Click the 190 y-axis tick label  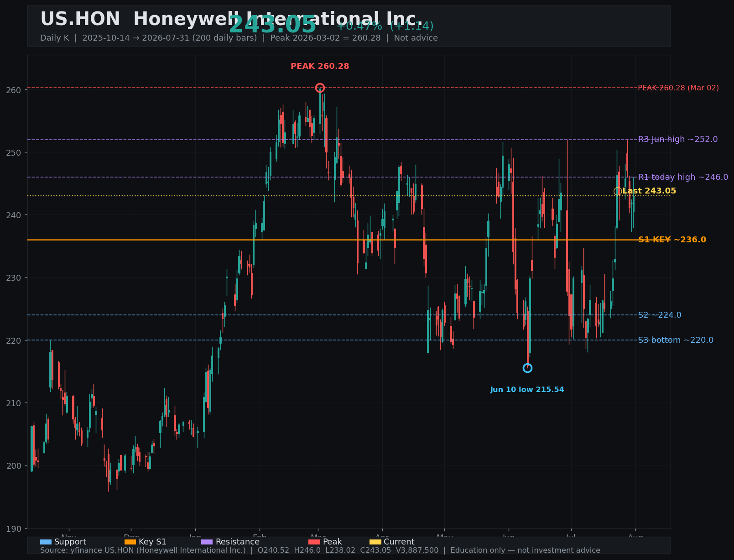tap(14, 529)
